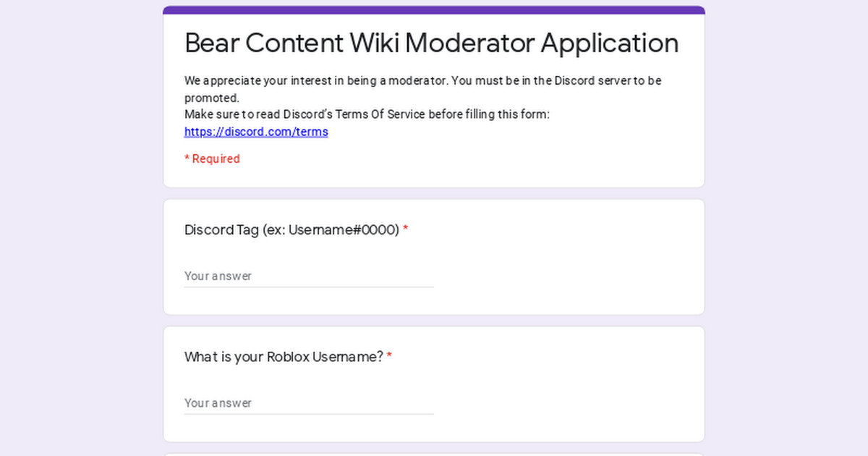Click the gap between the two question cards
The width and height of the screenshot is (868, 456).
click(x=434, y=321)
